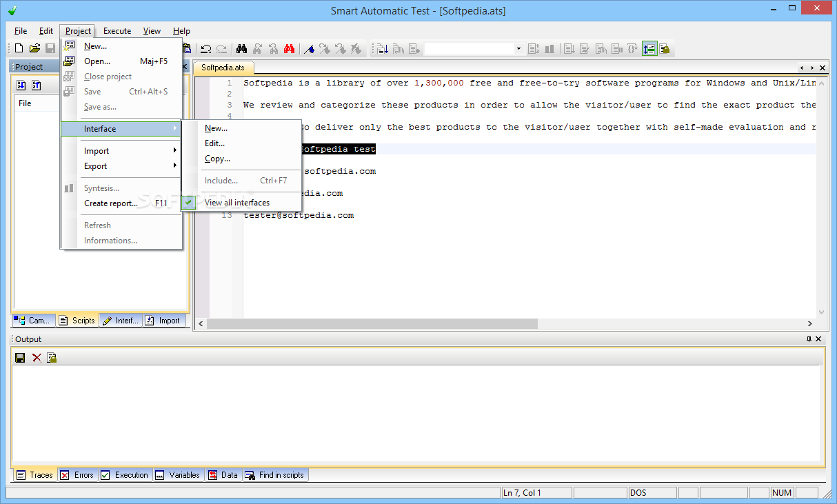This screenshot has width=837, height=504.
Task: Pin the Output panel with the pushpin icon
Action: 809,339
